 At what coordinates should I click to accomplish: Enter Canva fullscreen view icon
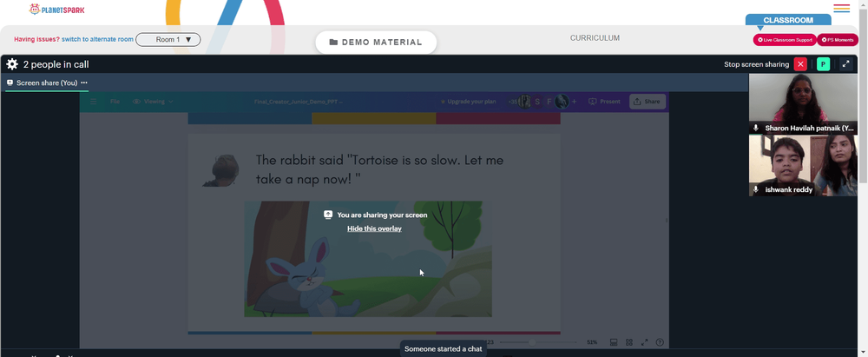644,342
